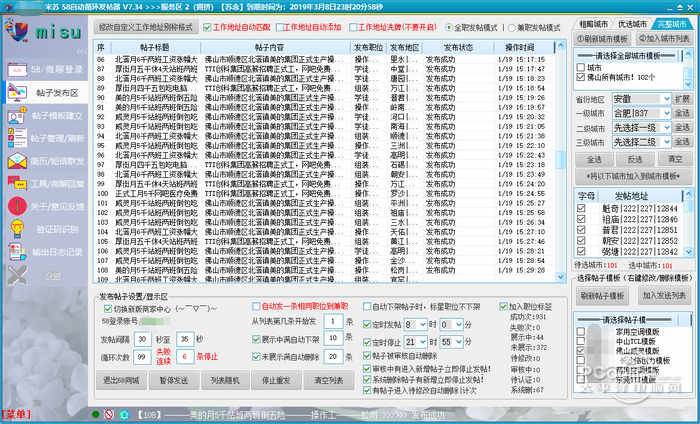
Task: Toggle the 未展示满自动删除 checkbox
Action: tap(256, 357)
